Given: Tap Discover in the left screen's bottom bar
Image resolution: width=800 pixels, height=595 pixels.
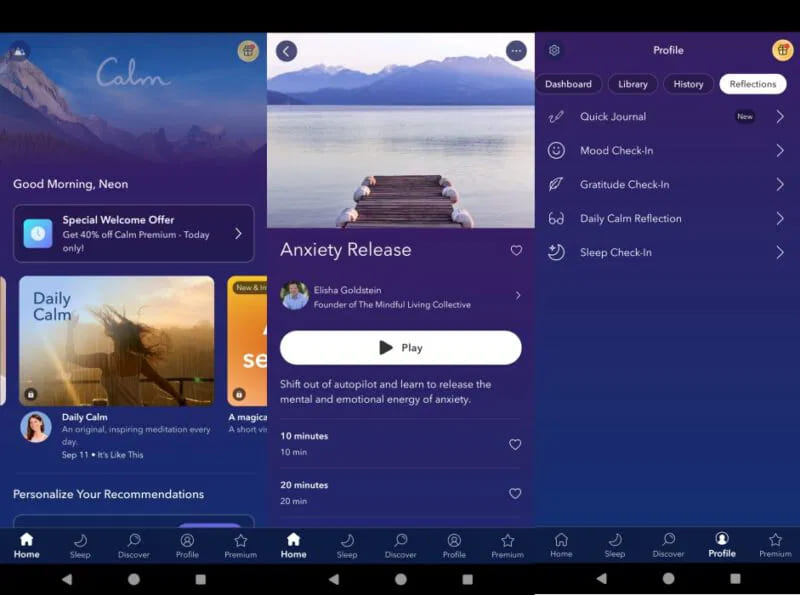Looking at the screenshot, I should [134, 546].
